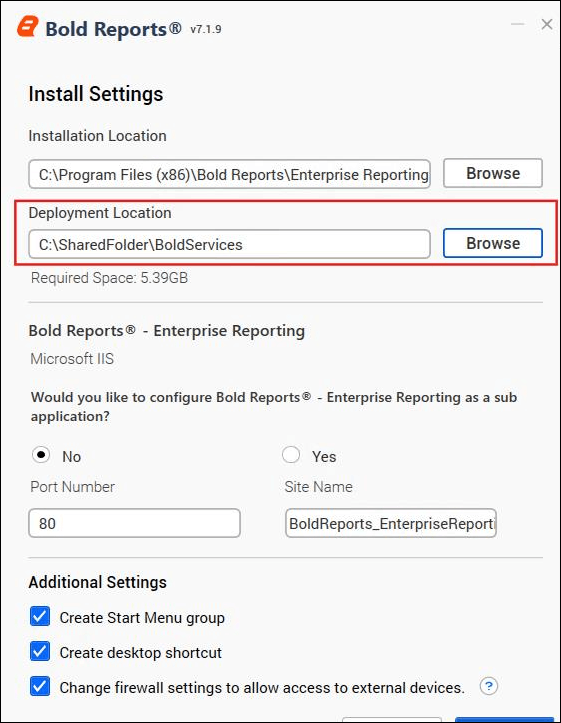The width and height of the screenshot is (561, 723).
Task: Click the Bold Reports orange logo icon
Action: click(28, 27)
